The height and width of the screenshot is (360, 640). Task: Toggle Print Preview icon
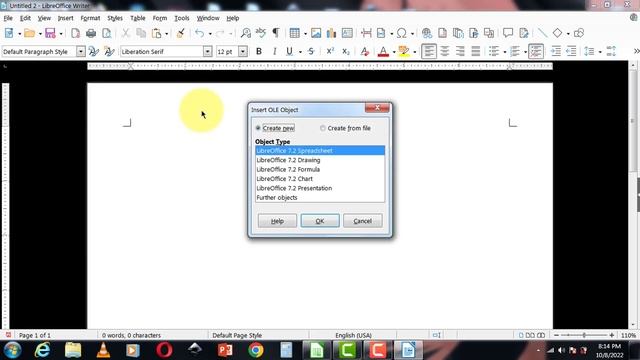[x=107, y=33]
